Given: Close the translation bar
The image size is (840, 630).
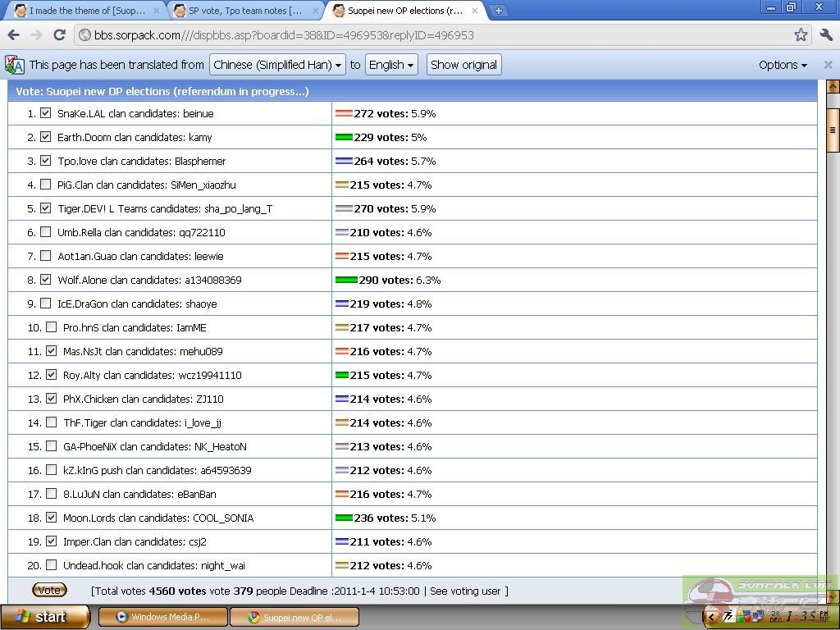Looking at the screenshot, I should [x=828, y=65].
